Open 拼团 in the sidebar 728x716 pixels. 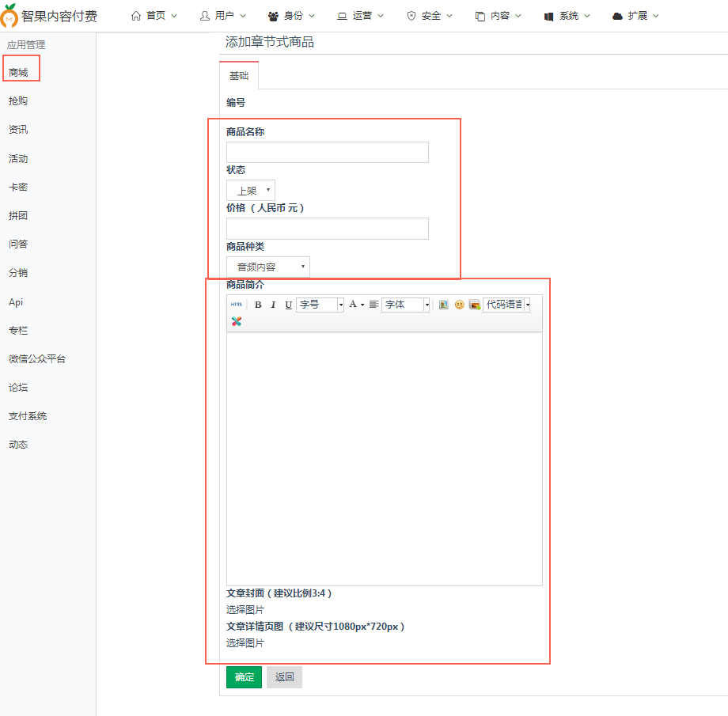(x=18, y=215)
